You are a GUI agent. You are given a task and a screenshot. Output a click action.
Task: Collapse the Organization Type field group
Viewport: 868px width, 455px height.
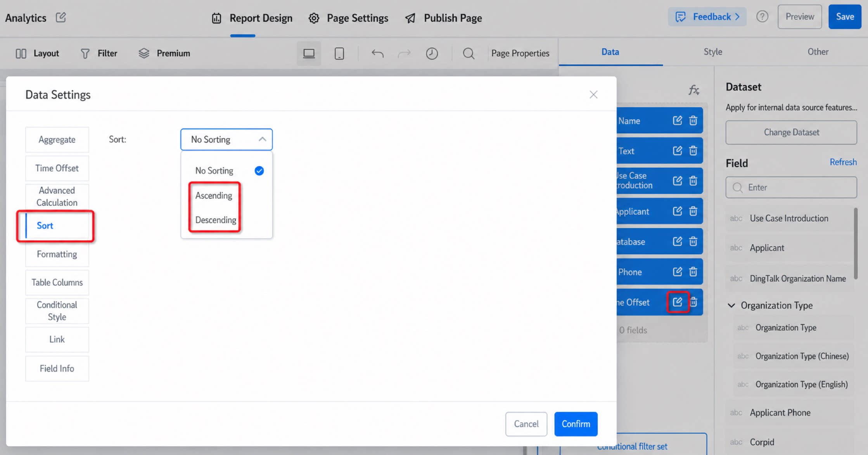[731, 306]
